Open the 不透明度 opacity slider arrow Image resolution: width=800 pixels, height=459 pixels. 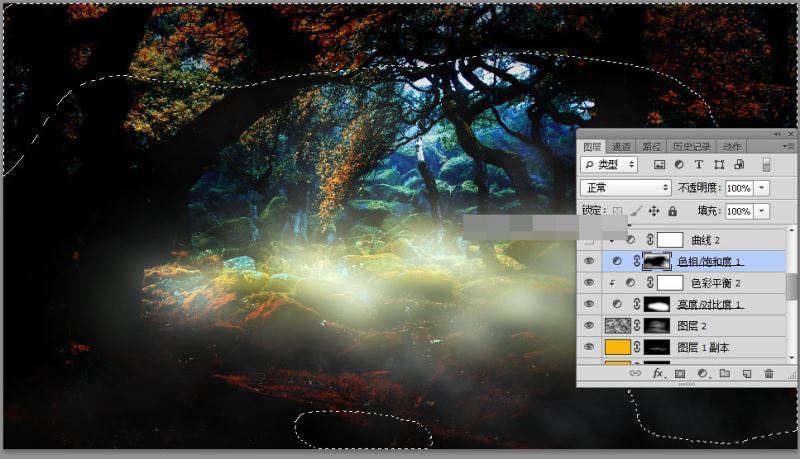pyautogui.click(x=762, y=188)
